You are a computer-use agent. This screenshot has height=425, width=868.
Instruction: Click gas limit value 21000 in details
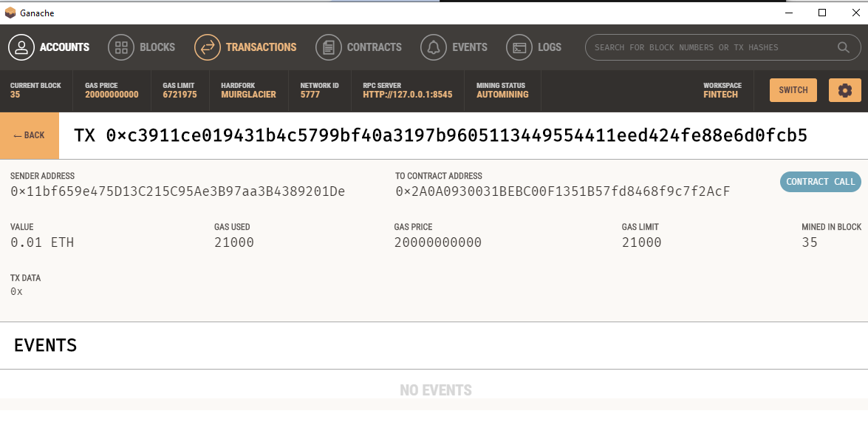(642, 242)
